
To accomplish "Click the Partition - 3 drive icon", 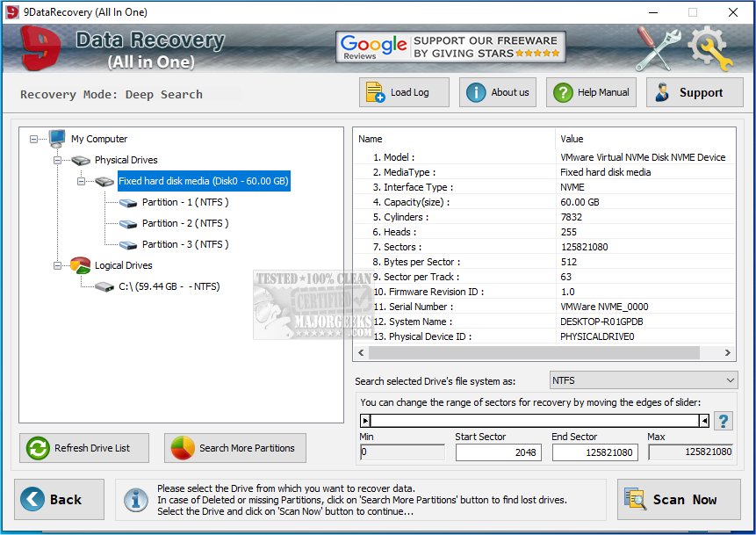I will pos(128,245).
